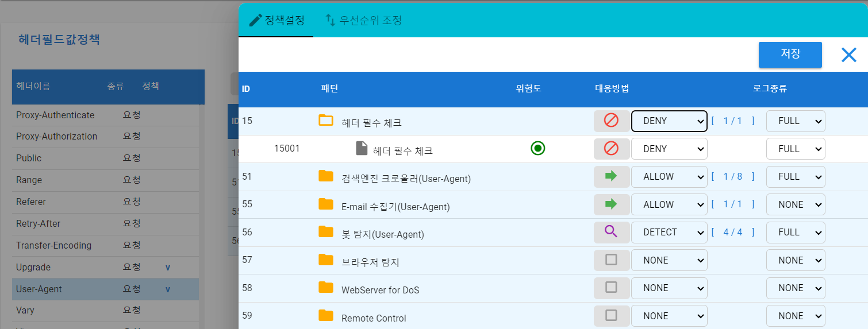Click the [ 1 / 1 ] count for row 15
868x329 pixels.
point(733,121)
